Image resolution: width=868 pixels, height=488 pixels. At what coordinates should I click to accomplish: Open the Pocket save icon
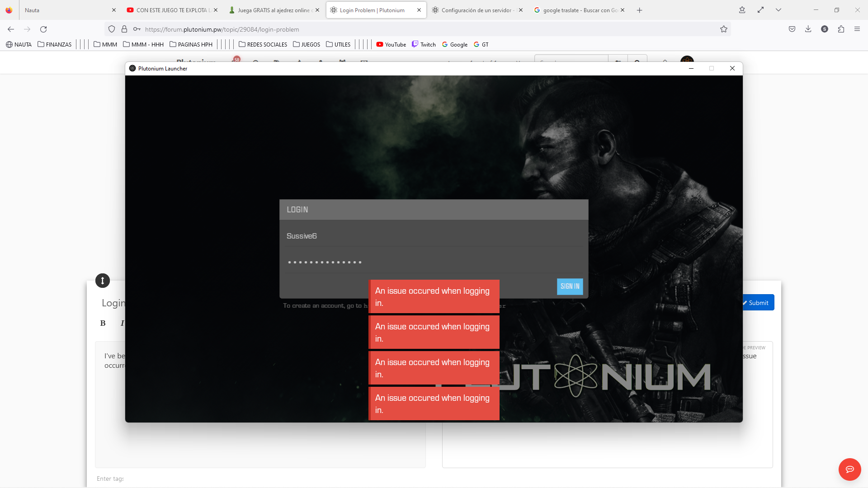[x=792, y=29]
